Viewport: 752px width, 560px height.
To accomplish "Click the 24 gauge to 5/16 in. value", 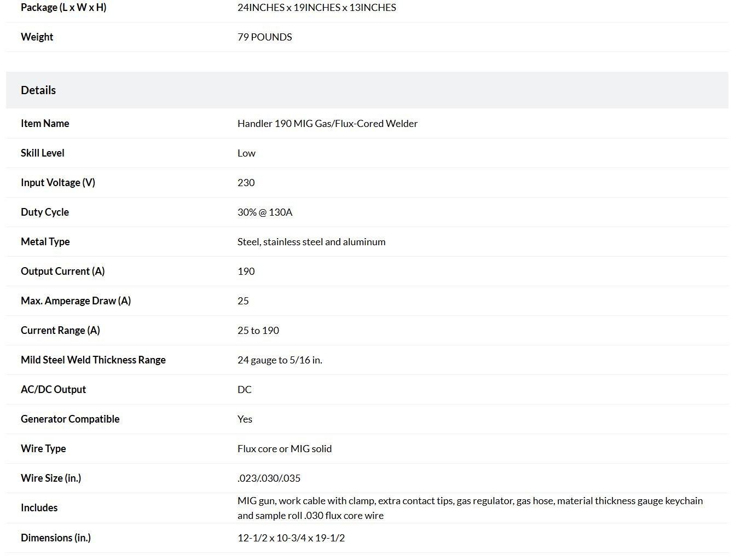I will coord(280,360).
